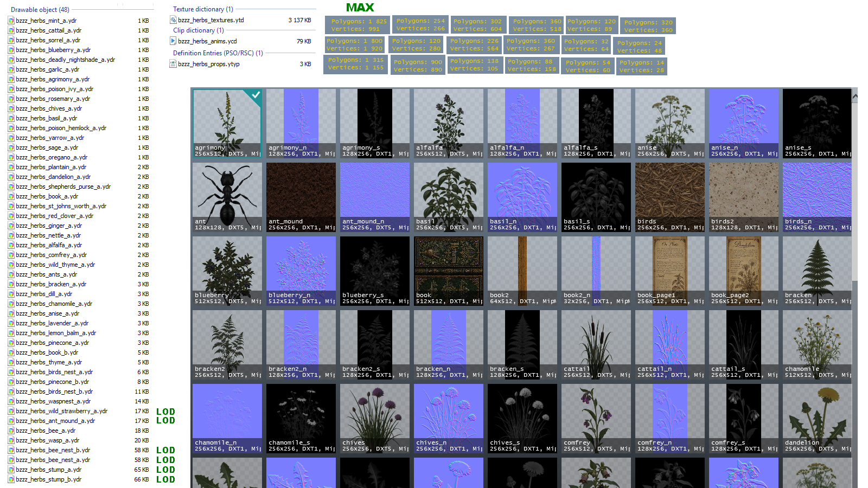Select the blueberry_n normal map thumbnail
Viewport: 868px width, 488px height.
pyautogui.click(x=301, y=271)
